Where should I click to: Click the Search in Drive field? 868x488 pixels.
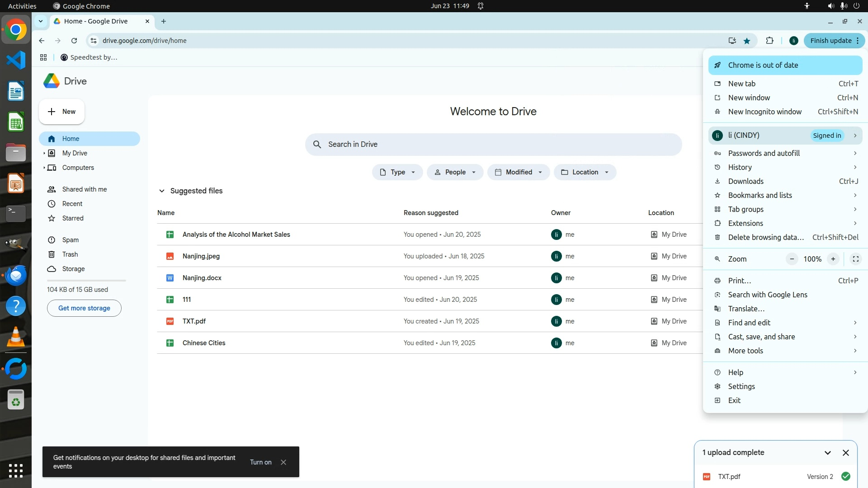pos(493,144)
